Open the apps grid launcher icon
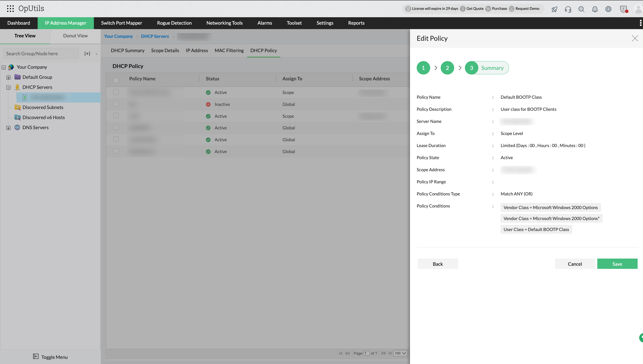Screen dimensions: 643x364 [10, 9]
